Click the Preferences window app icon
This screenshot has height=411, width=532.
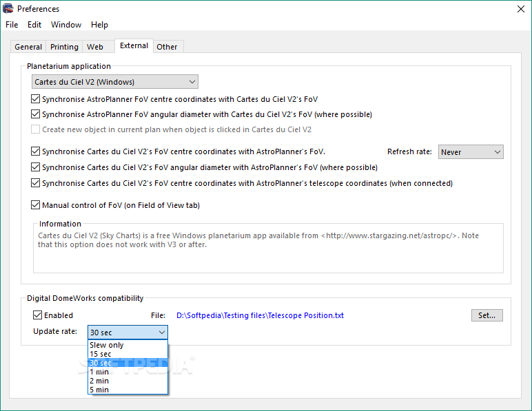coord(8,8)
